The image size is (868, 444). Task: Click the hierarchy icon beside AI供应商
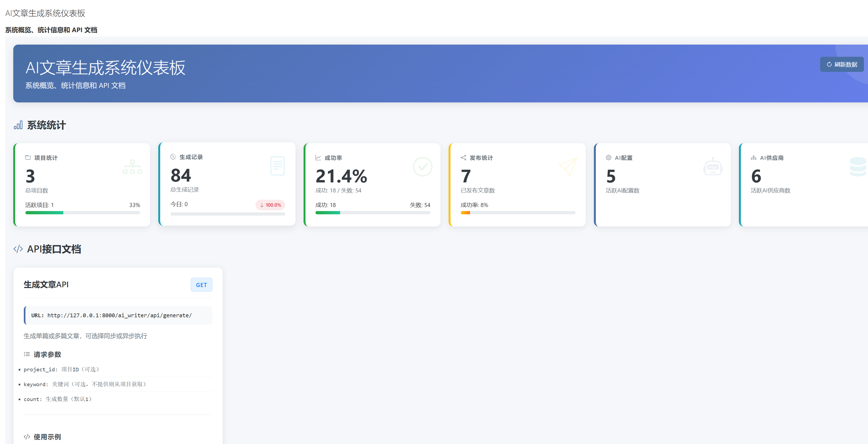tap(754, 158)
